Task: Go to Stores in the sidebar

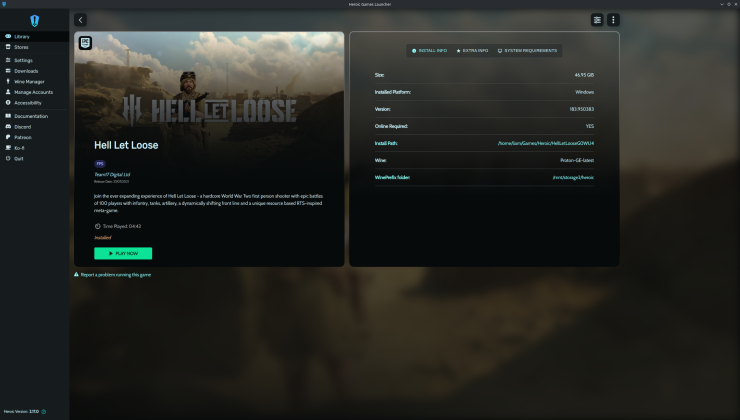Action: (x=21, y=47)
